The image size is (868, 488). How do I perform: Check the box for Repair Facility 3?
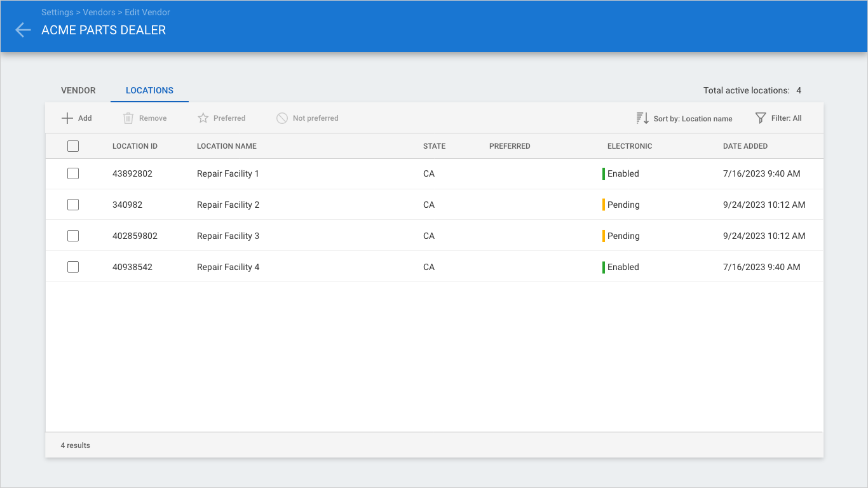[x=73, y=236]
